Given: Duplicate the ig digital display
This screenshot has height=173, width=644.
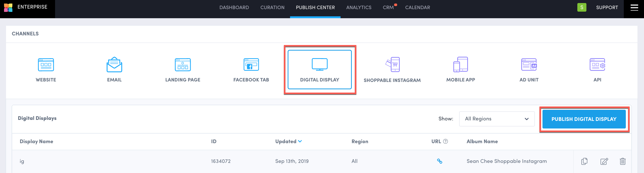Looking at the screenshot, I should click(584, 161).
